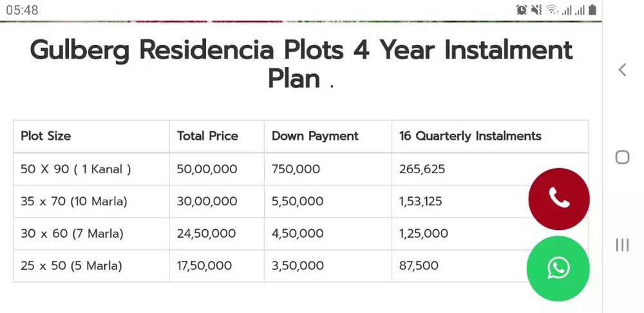Select the 30 x 60 (7 Marla) cell
The width and height of the screenshot is (644, 313).
click(71, 234)
